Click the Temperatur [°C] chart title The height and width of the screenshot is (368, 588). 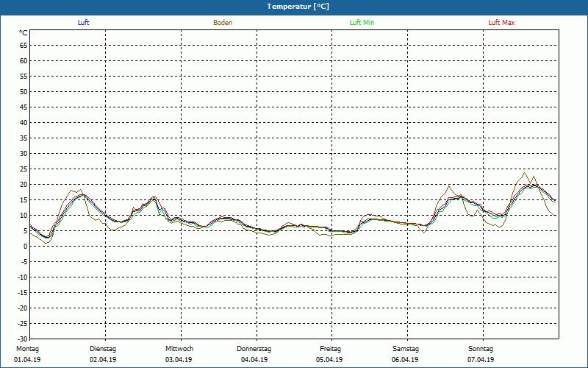tap(298, 7)
